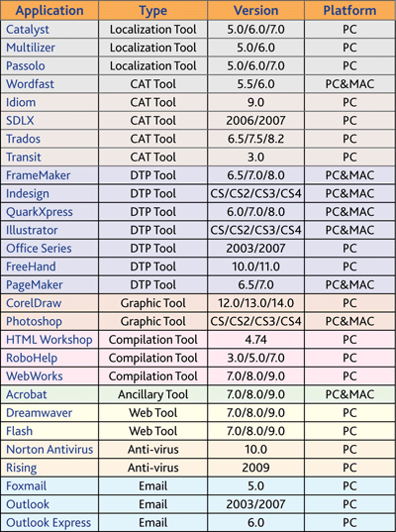Select the FrameMaker entry
396x532 pixels.
coord(38,175)
